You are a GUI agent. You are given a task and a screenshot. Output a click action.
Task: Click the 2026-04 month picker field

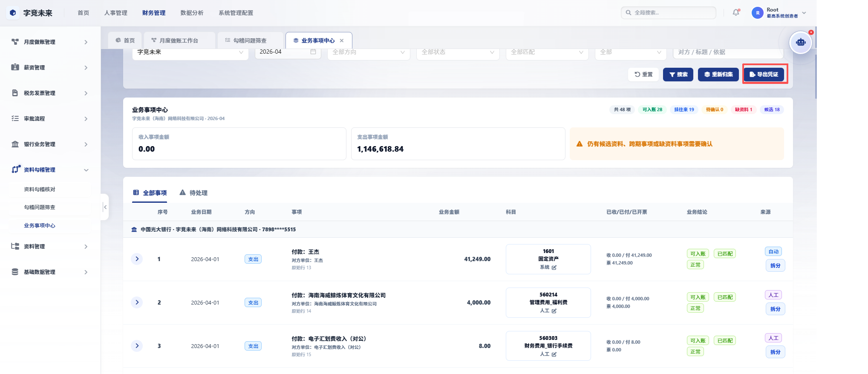(288, 52)
